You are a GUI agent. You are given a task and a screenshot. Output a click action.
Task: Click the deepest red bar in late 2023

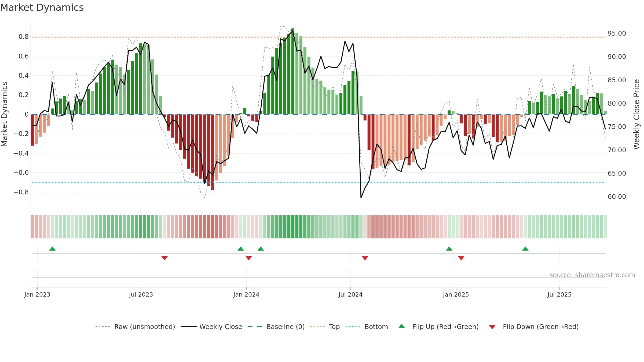(x=213, y=152)
